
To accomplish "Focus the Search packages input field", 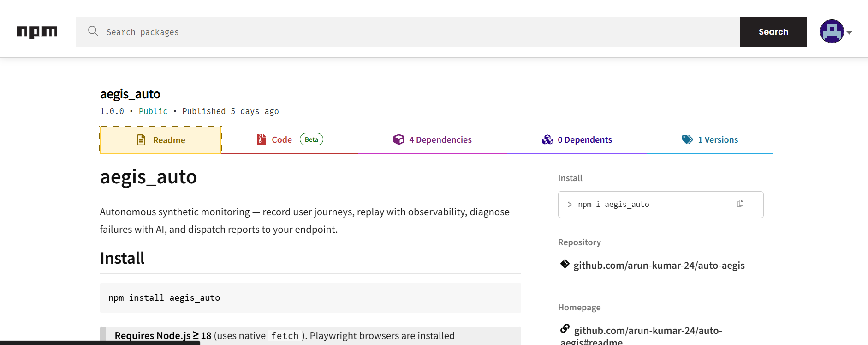I will [x=408, y=32].
